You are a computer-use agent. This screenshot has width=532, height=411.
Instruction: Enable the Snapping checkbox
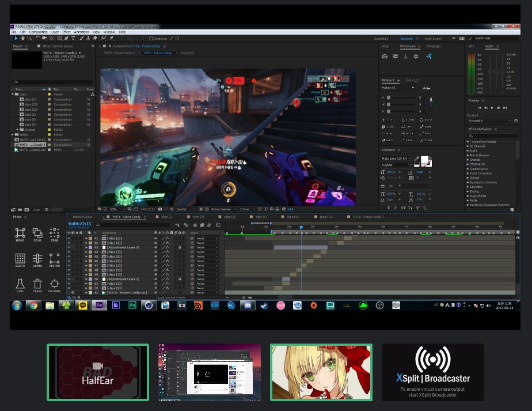(x=151, y=39)
